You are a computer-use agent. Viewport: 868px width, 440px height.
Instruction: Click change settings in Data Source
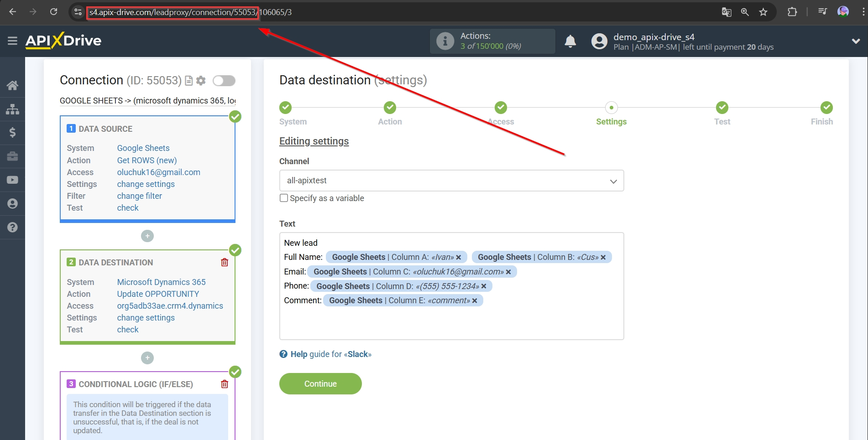coord(146,184)
